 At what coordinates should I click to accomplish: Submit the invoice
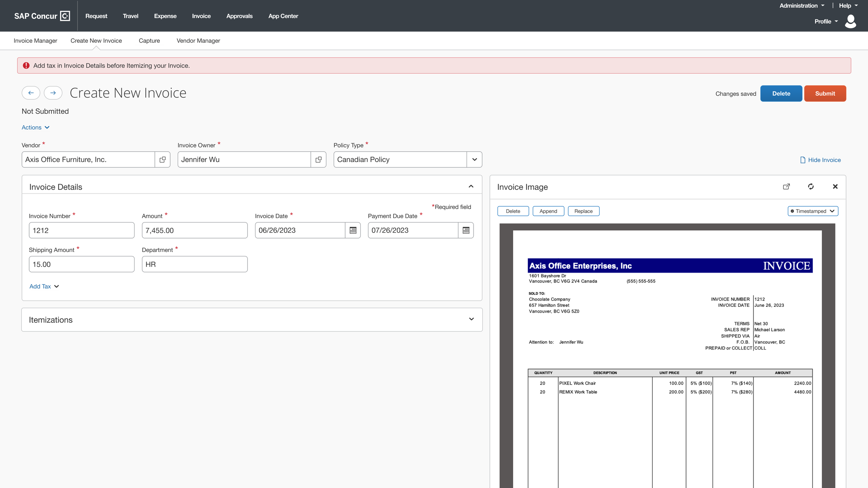point(825,93)
